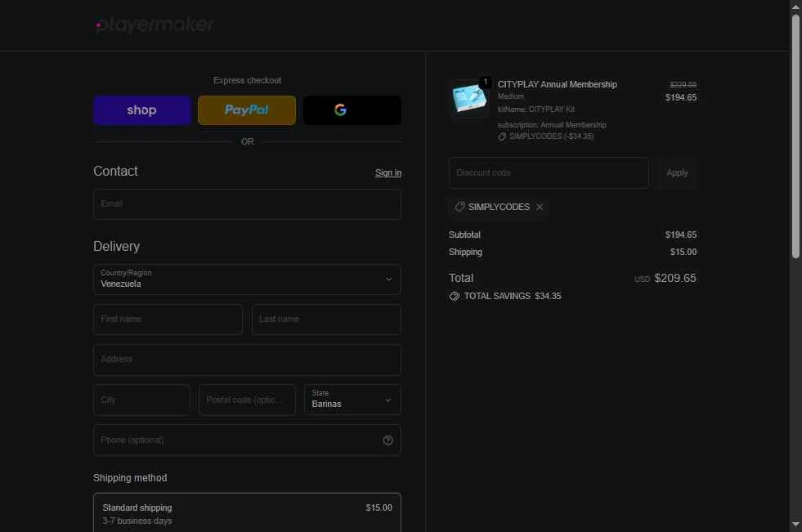Screen dimensions: 802x532
Task: Select the TOTAL SAVINGS $34.35 text
Action: pyautogui.click(x=513, y=296)
